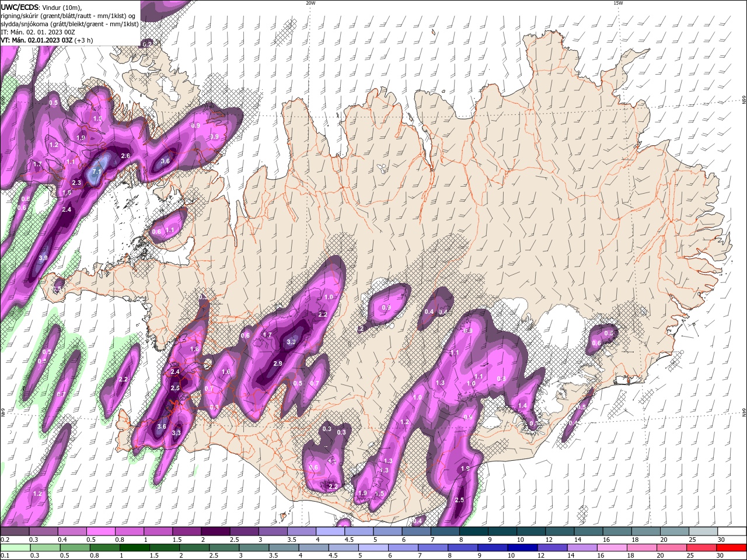Pick the 3 grey-green swatch in rain legend
This screenshot has height=560, width=747.
(254, 548)
